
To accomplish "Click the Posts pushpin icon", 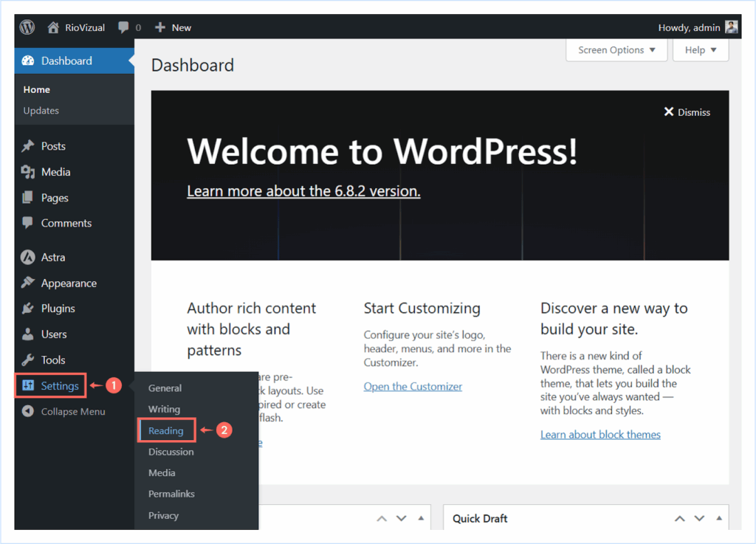I will click(x=28, y=146).
